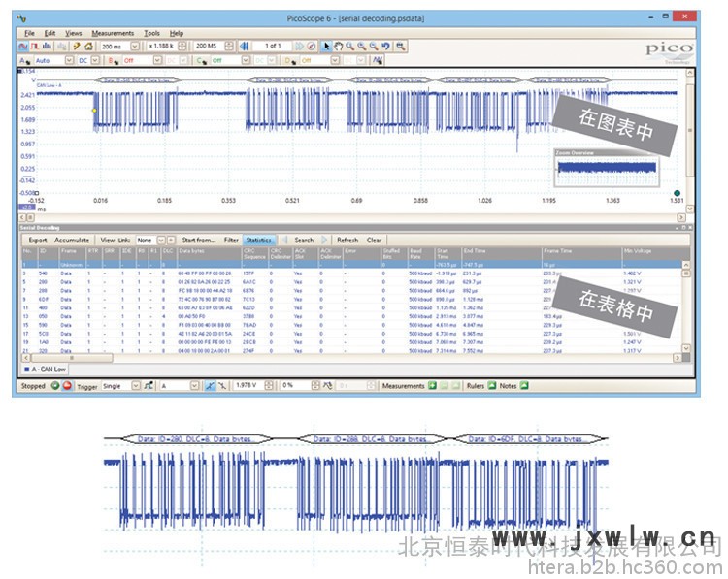Viewport: 728px width, 579px height.
Task: Click the Auto setup wand icon
Action: coord(77,46)
